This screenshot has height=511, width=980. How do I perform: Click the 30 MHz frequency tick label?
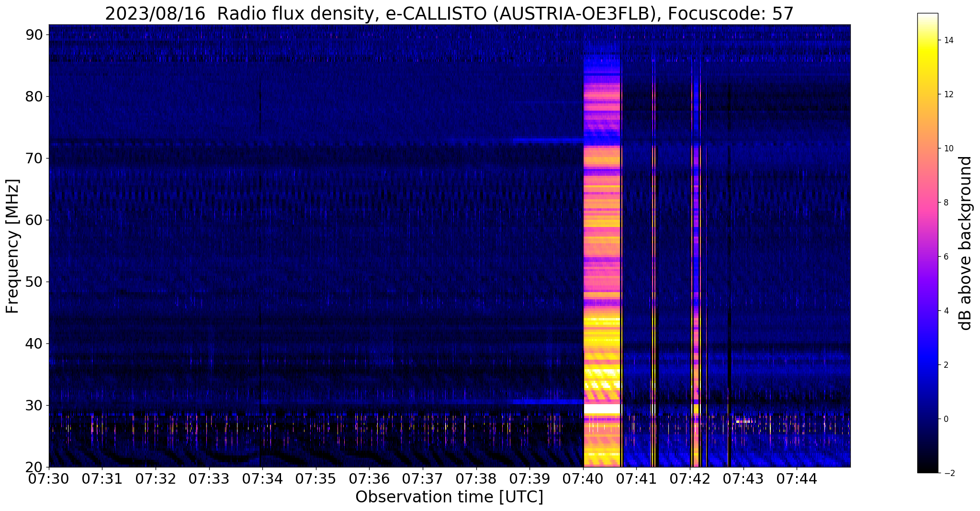pyautogui.click(x=34, y=406)
